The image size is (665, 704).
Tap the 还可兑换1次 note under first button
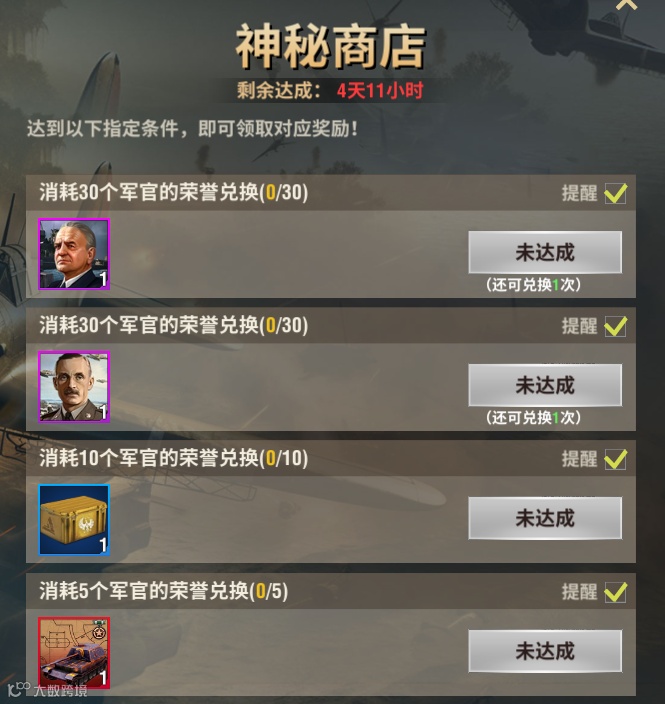tap(533, 285)
